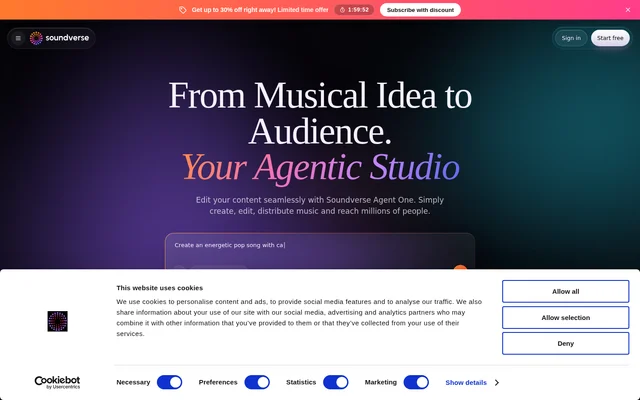Image resolution: width=640 pixels, height=400 pixels.
Task: Click the Soundverse icon in cookie dialog
Action: [x=58, y=321]
